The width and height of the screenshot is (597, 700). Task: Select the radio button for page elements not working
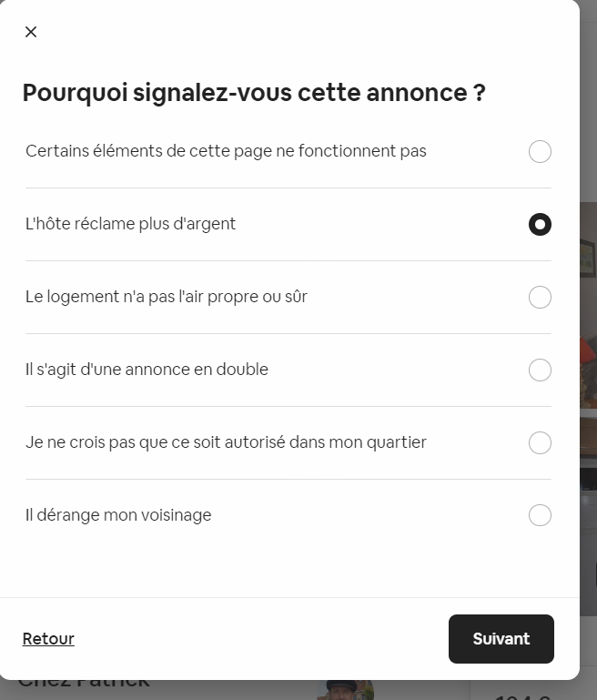(x=540, y=151)
